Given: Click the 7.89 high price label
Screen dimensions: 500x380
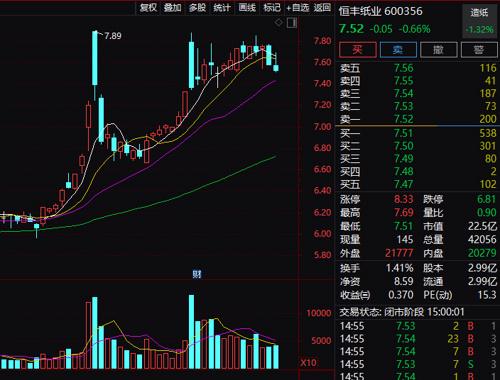Looking at the screenshot, I should pyautogui.click(x=113, y=36).
